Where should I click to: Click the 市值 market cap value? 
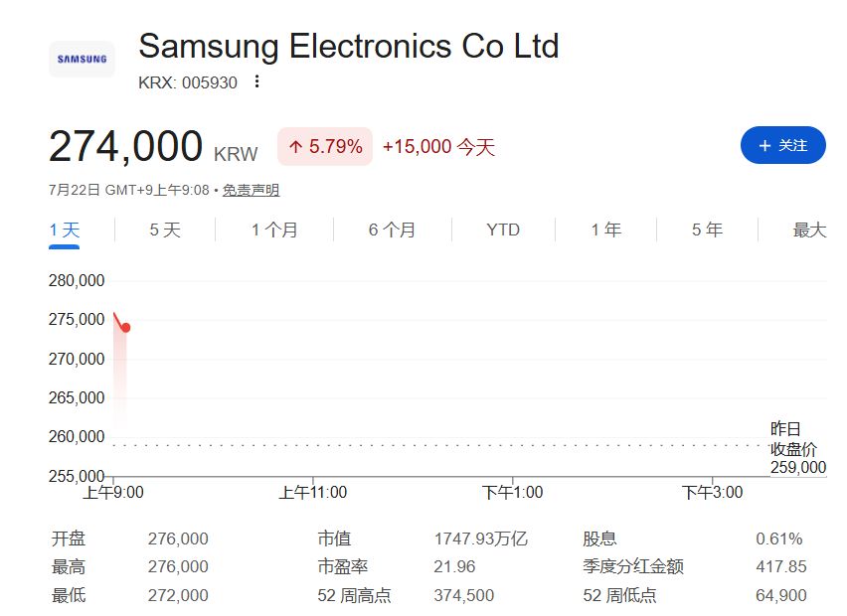481,539
